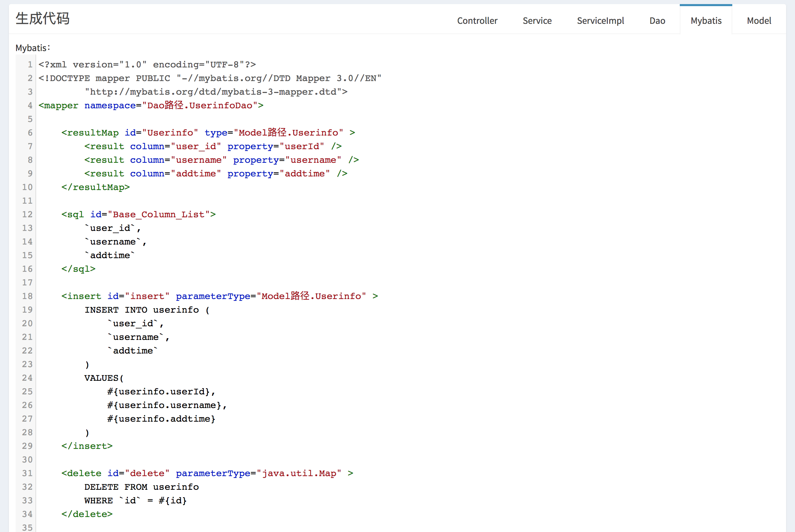Screen dimensions: 795x532
Task: Click the Base_Column_List sql tag line
Action: pyautogui.click(x=138, y=214)
